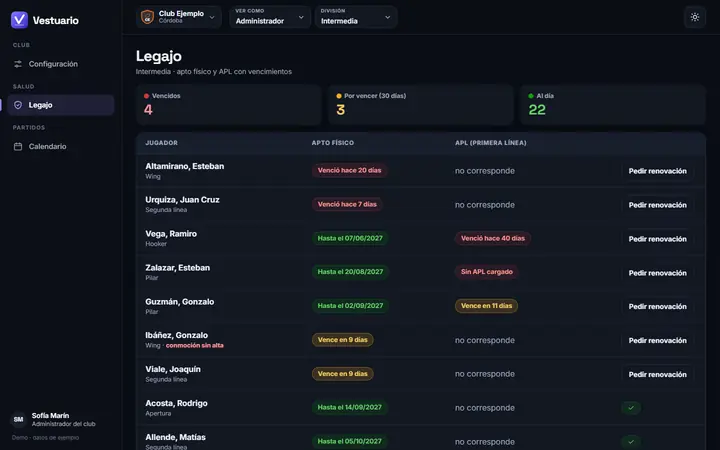This screenshot has height=450, width=720.
Task: Click 'Vence en 9 días' badge for Ibáñez
Action: [343, 340]
